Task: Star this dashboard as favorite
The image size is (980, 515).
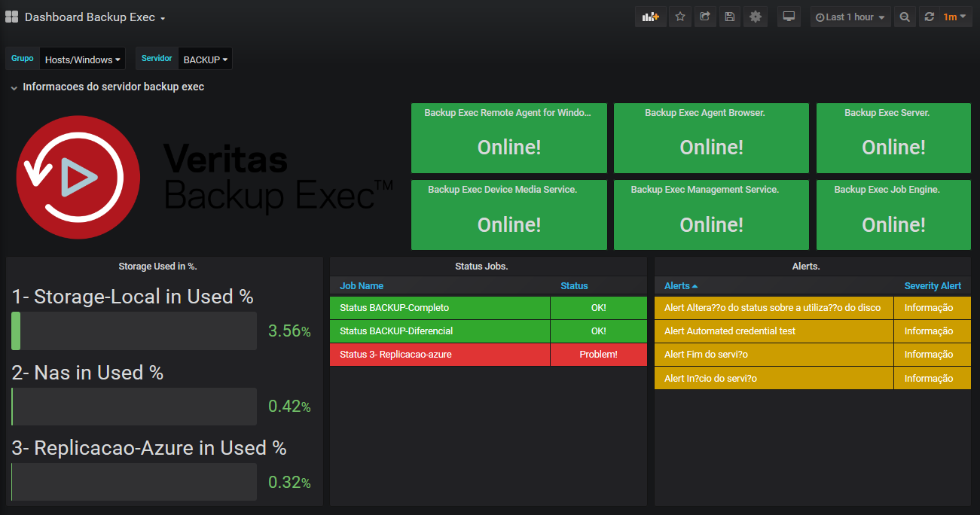Action: pos(680,17)
